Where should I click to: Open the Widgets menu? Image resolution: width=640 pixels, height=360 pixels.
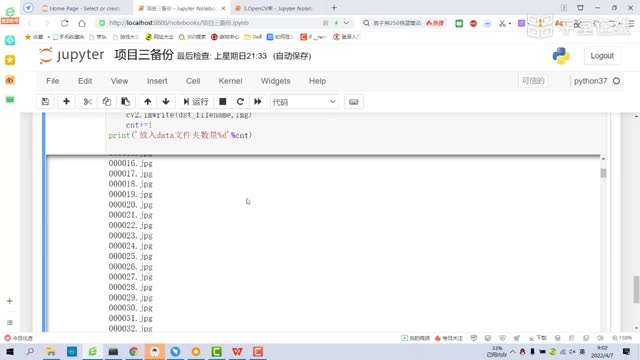(x=276, y=81)
